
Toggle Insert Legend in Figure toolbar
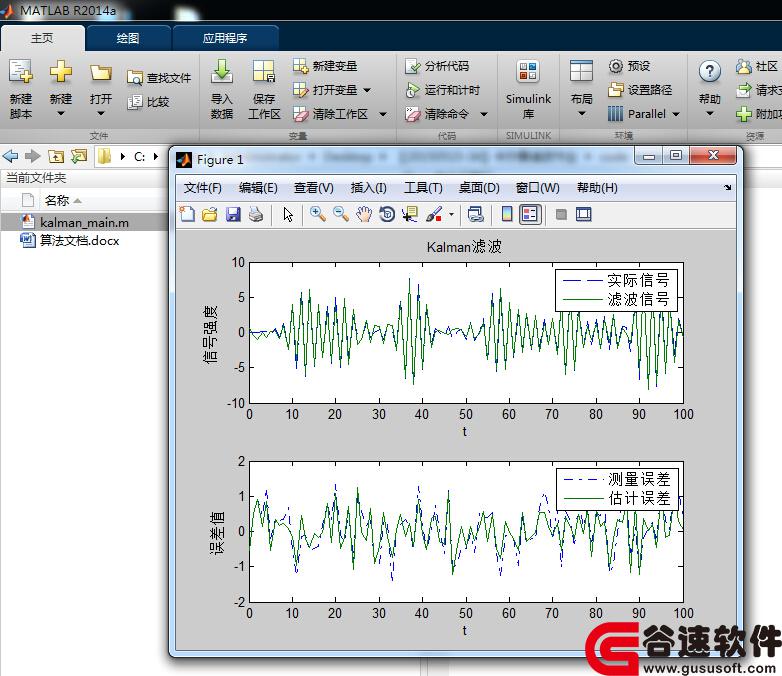[x=530, y=215]
